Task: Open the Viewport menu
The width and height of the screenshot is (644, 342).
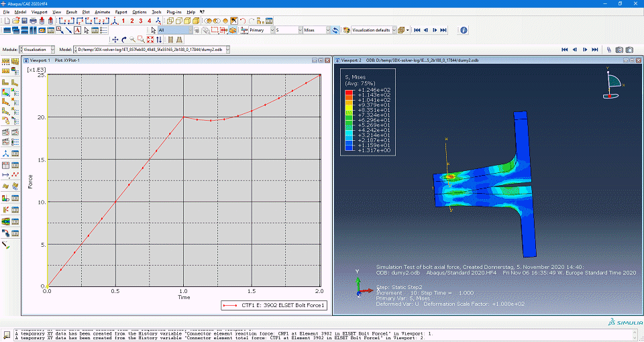Action: point(40,12)
